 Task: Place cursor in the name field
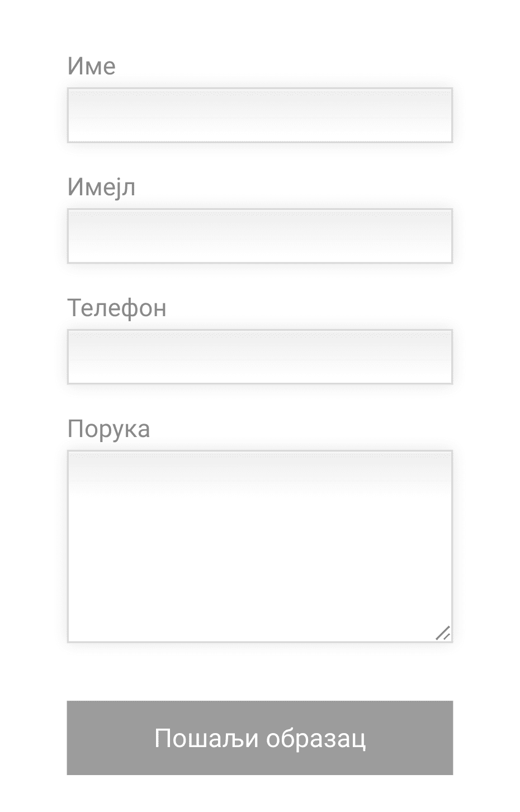click(x=259, y=115)
